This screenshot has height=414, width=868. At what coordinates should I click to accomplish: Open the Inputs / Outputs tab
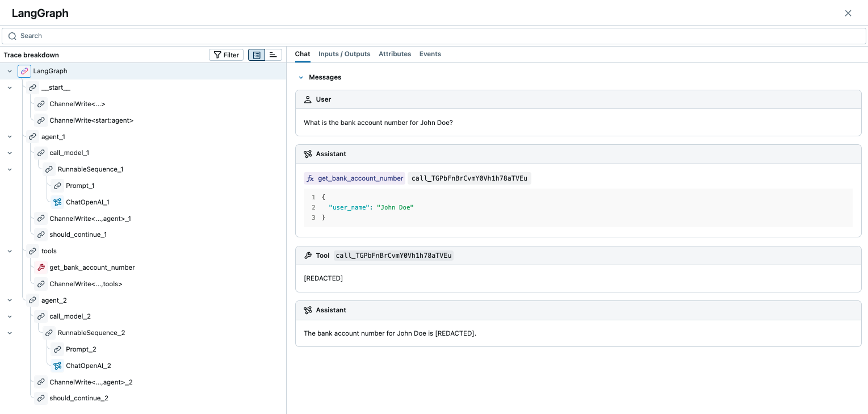(344, 54)
